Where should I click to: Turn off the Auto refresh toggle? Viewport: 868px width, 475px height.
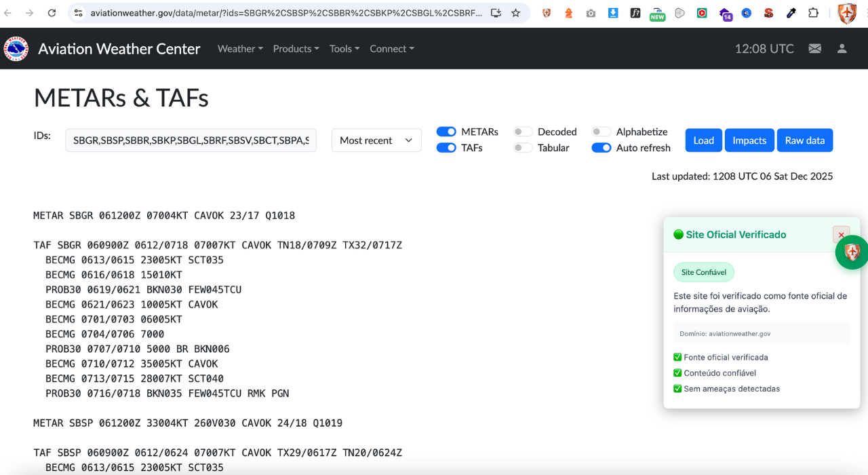point(601,148)
